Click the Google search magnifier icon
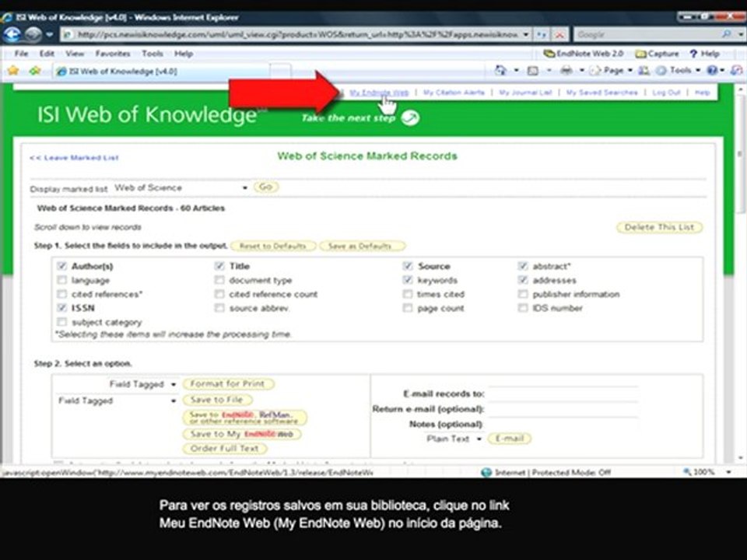The image size is (747, 560). [727, 34]
